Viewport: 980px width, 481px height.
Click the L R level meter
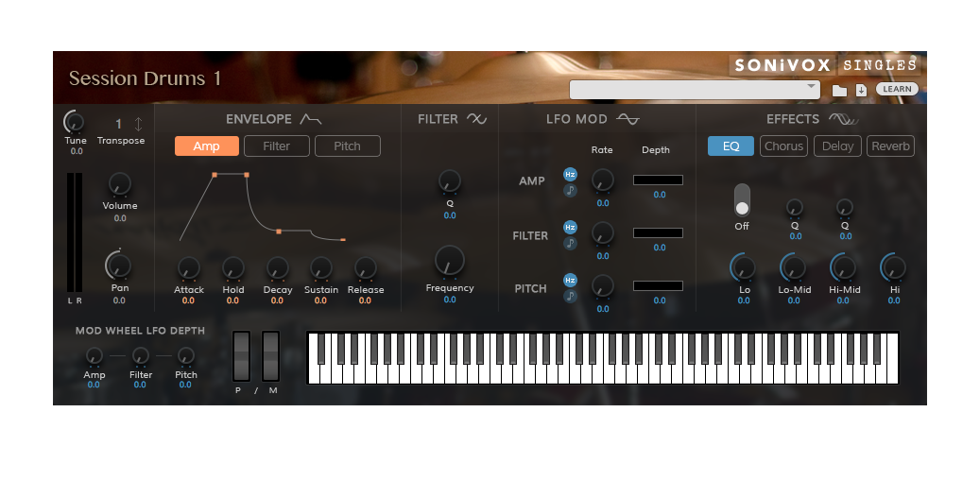tap(75, 232)
